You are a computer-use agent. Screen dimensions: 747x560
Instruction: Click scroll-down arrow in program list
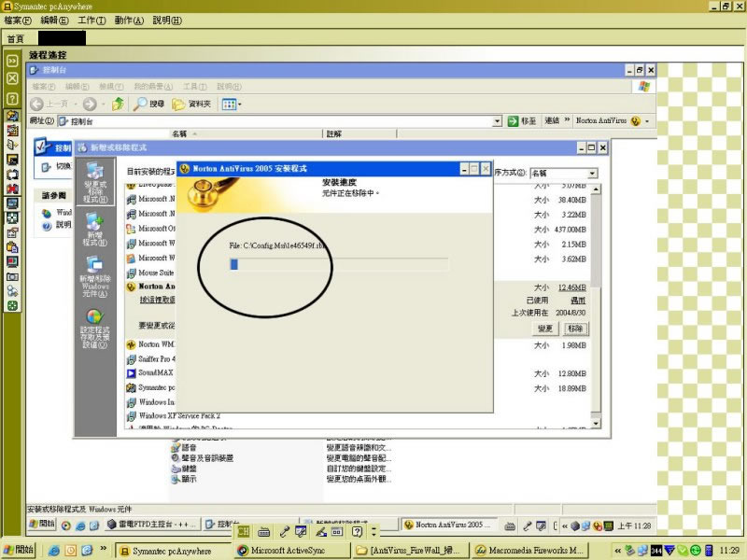[x=596, y=423]
